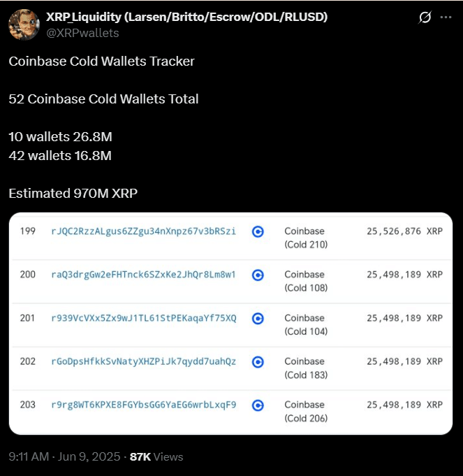Open wallet address r9rg8WT6KPXE8FGYbsGG6YaEG6wrbLxqF9

144,405
